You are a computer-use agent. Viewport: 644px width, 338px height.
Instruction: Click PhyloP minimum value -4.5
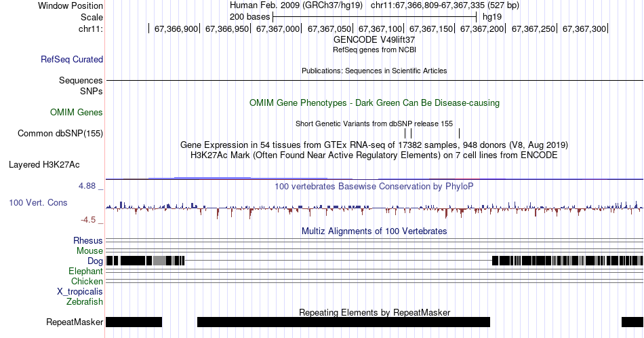[88, 220]
